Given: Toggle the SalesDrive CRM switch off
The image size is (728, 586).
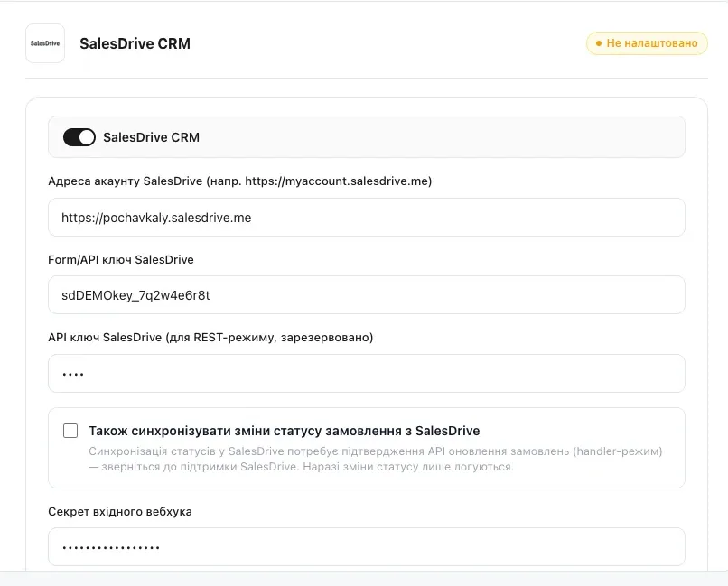Looking at the screenshot, I should click(x=79, y=137).
